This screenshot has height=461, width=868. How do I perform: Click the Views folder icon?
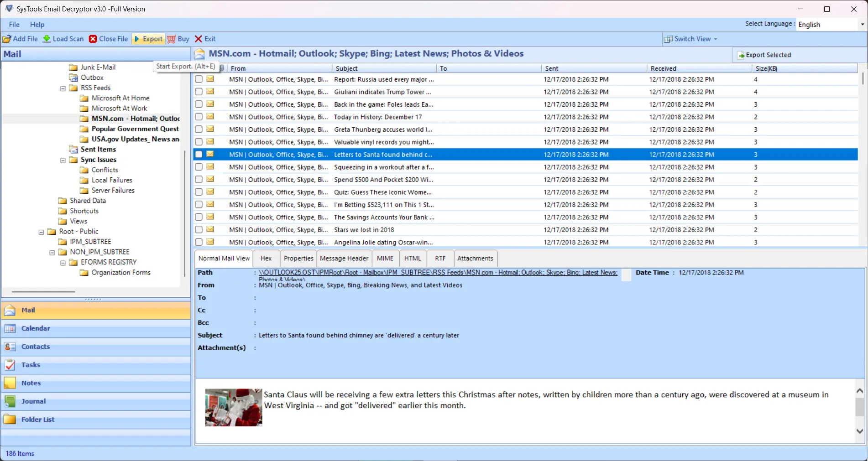click(x=63, y=221)
